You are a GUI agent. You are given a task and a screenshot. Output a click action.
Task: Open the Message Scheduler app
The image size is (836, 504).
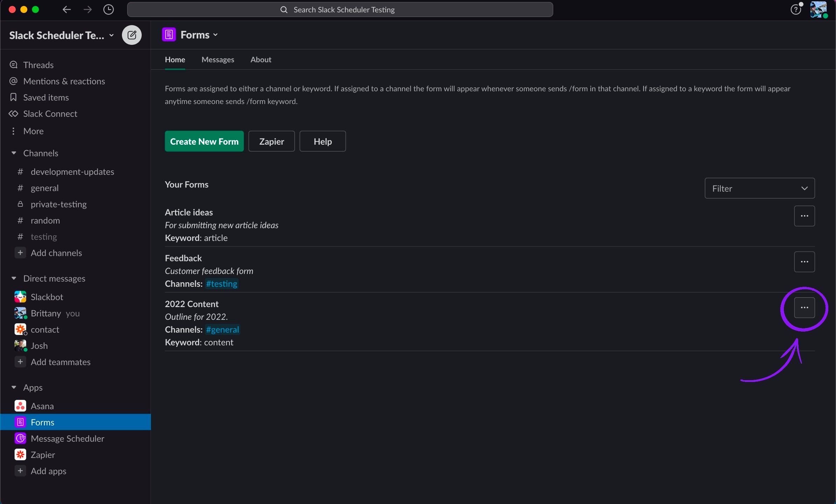pyautogui.click(x=67, y=438)
